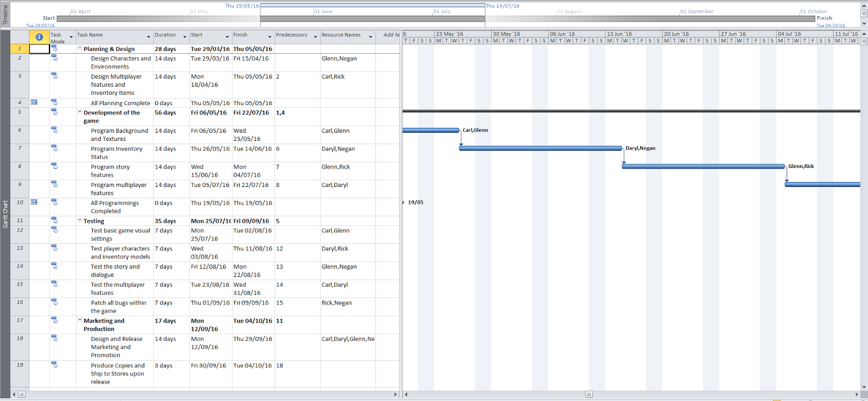Select the Glenn,Rick Gantt bar
The image size is (868, 401).
click(703, 166)
